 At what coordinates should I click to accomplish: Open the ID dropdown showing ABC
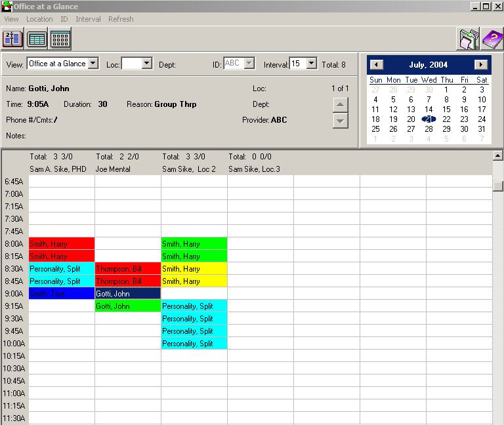click(x=249, y=63)
